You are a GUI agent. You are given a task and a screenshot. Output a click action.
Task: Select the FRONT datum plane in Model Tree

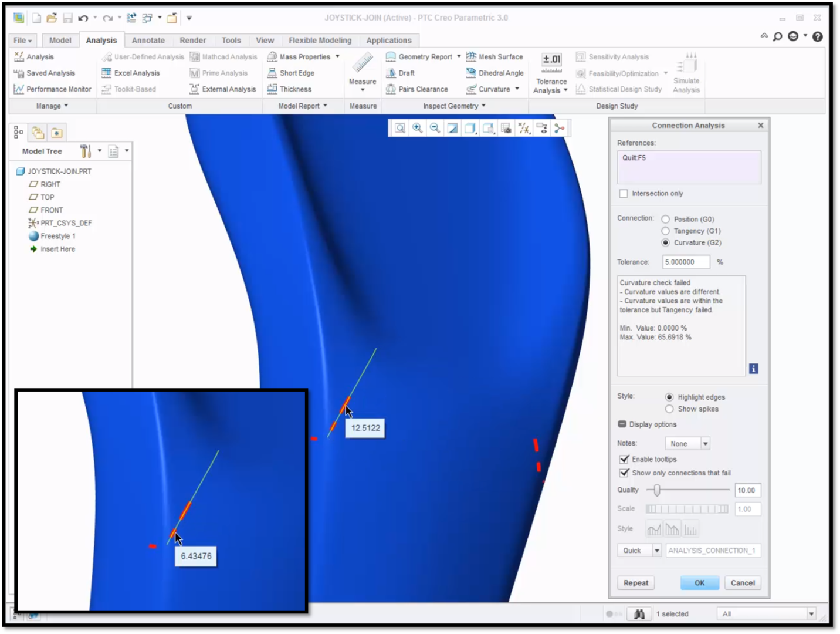46,210
